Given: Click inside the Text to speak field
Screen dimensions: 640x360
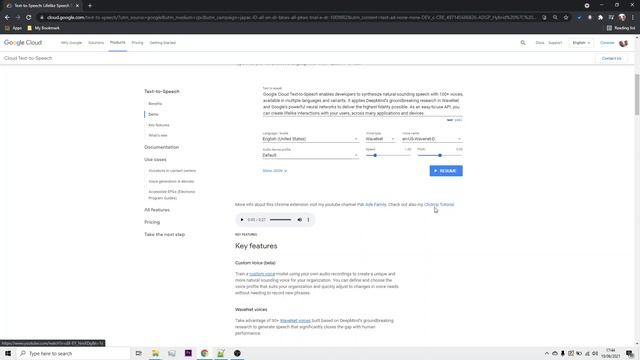Looking at the screenshot, I should click(x=362, y=103).
